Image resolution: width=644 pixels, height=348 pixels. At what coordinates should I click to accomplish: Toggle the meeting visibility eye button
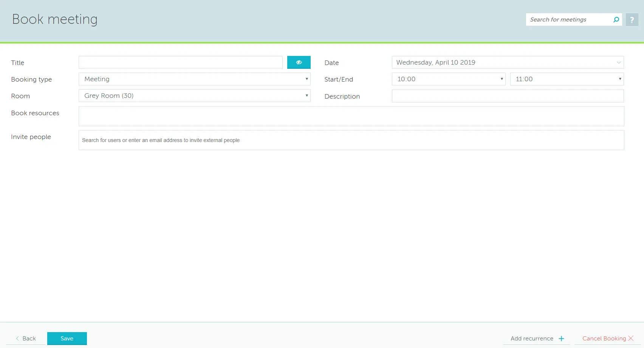[299, 62]
